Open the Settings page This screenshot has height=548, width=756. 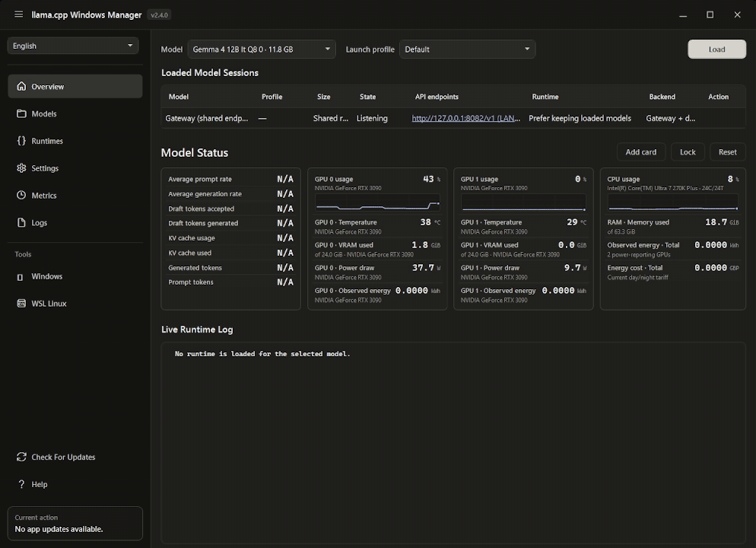(75, 168)
